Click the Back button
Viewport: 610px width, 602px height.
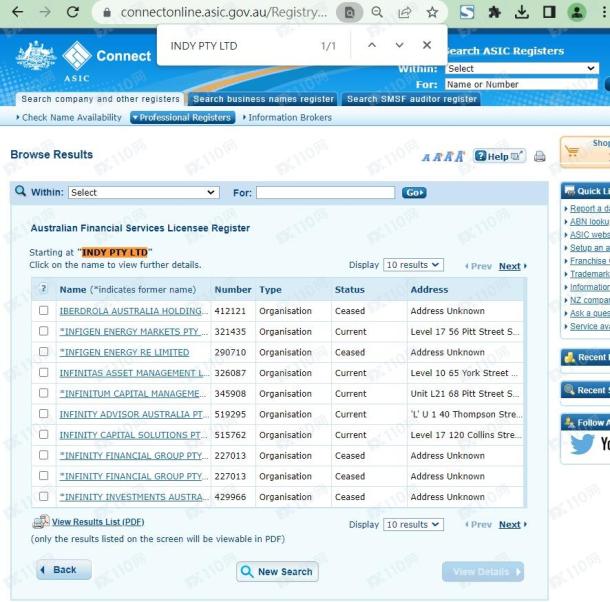(64, 570)
